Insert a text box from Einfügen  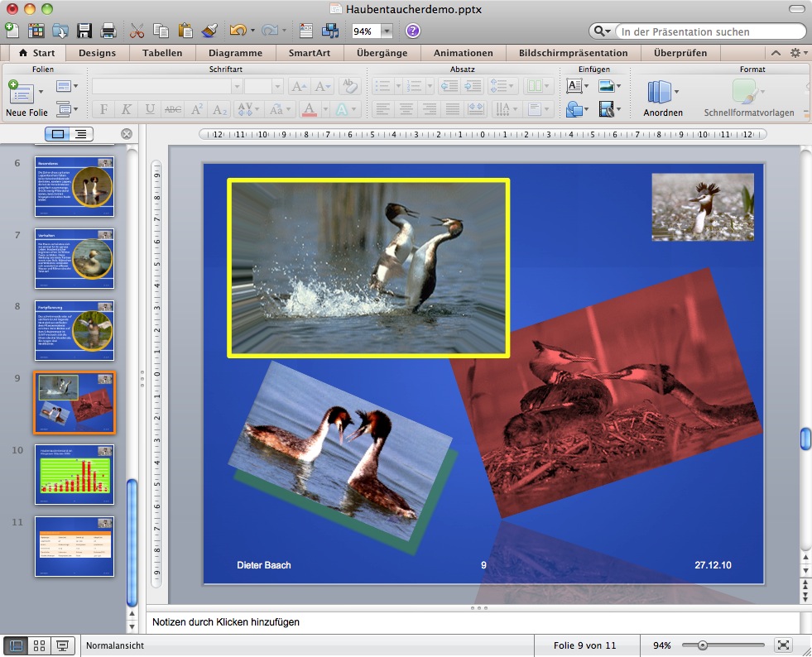574,86
